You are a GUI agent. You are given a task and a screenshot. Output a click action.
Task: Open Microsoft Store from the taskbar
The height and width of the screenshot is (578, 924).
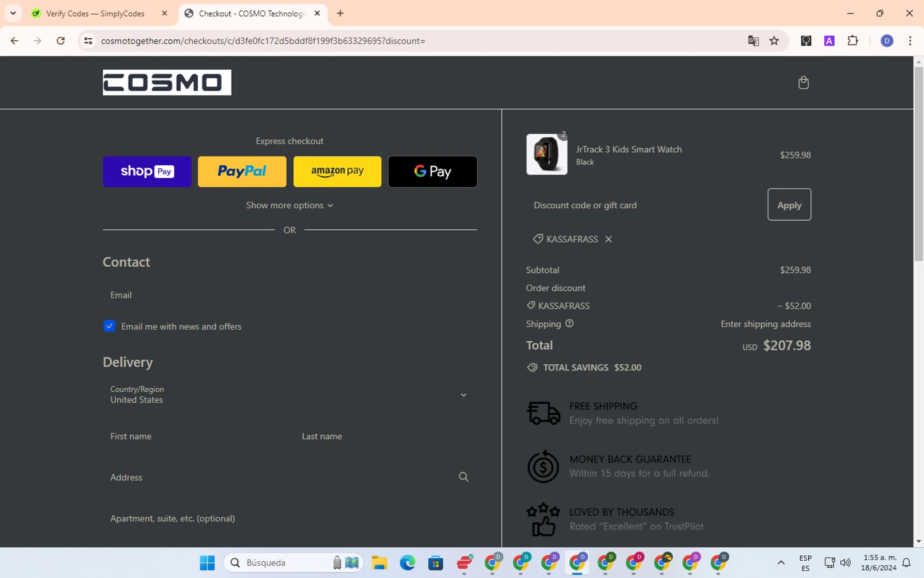pos(436,563)
